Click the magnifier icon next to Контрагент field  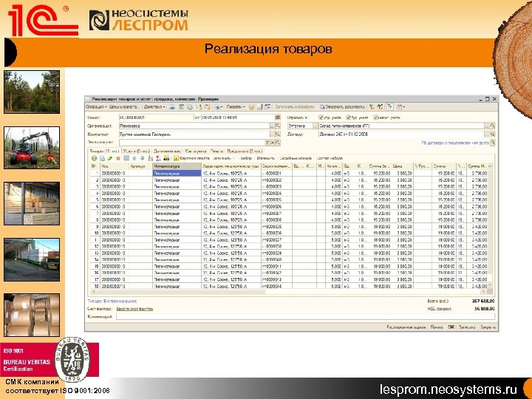click(278, 134)
